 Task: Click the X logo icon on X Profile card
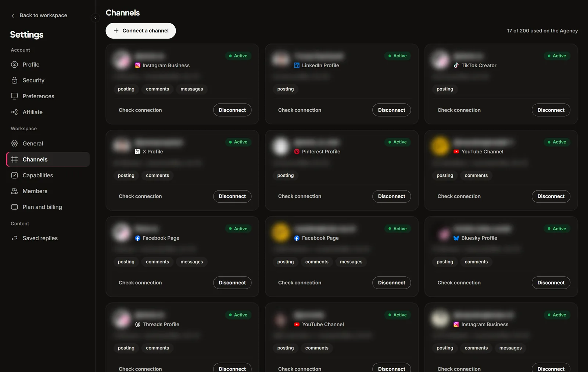pyautogui.click(x=137, y=152)
